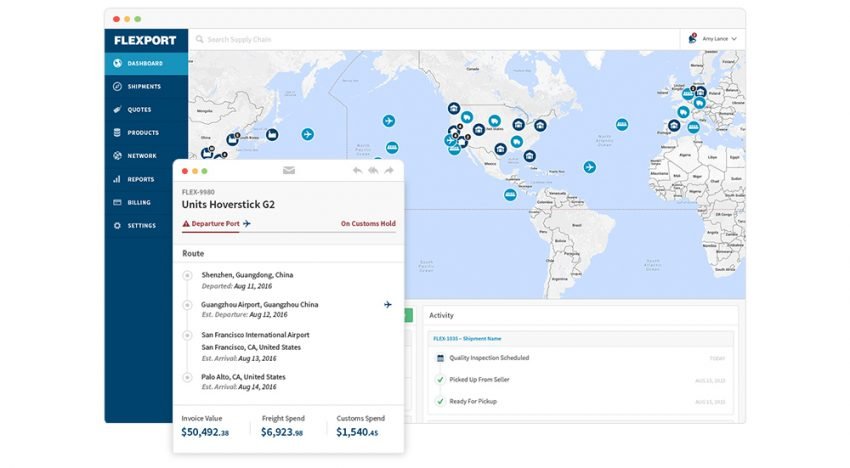Click the Customs Spend $1,540.45 amount
This screenshot has height=468, width=850.
pos(357,432)
